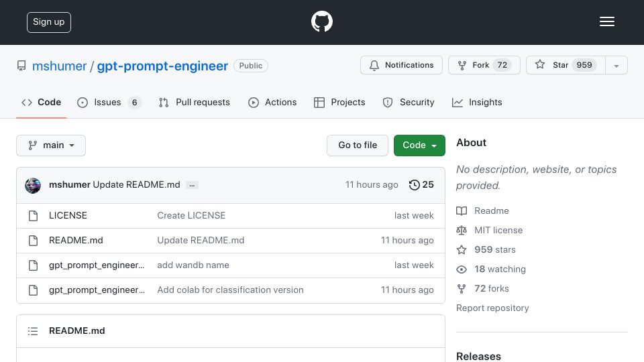The height and width of the screenshot is (362, 644).
Task: Expand commit message ellipsis button
Action: click(192, 185)
